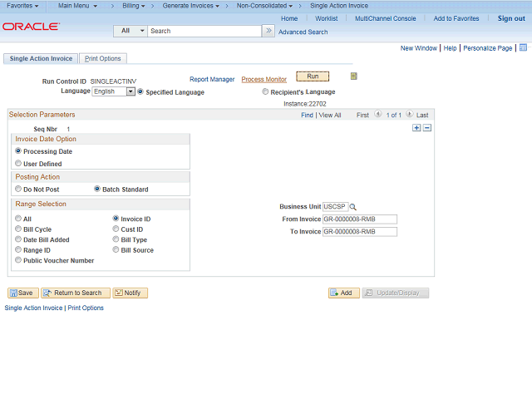Select Batch Standard posting action
Screen dimensions: 532x399
pos(97,189)
